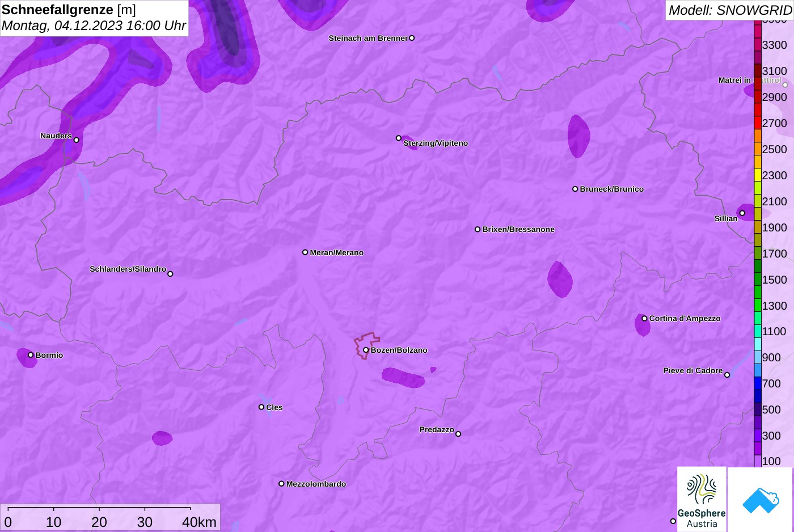The width and height of the screenshot is (794, 532).
Task: Click the Bormio marker dot
Action: pos(31,355)
